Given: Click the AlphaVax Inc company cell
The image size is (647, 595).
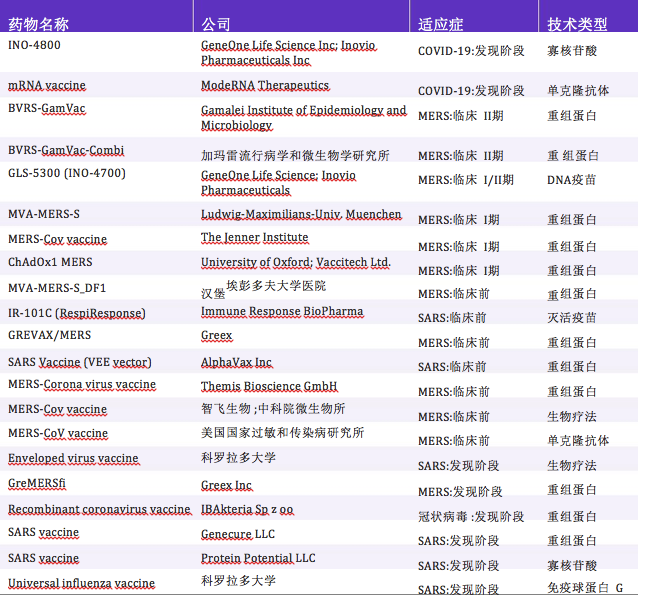Looking at the screenshot, I should pos(236,362).
